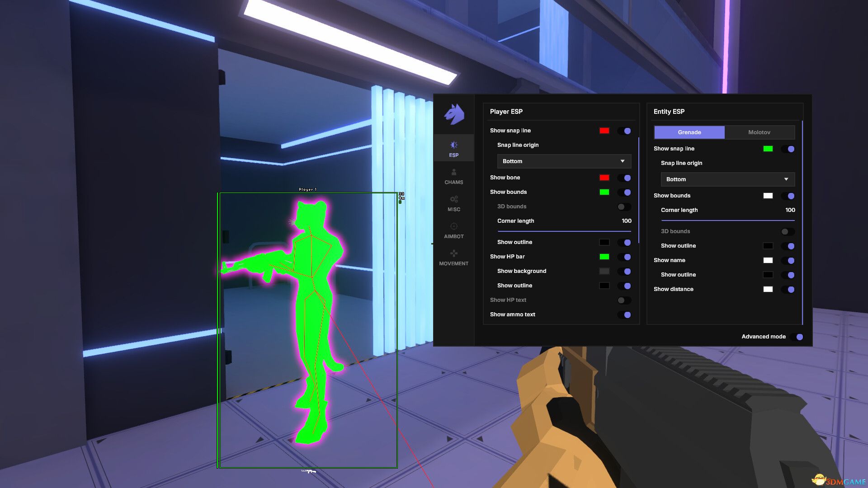Enable the Player ESP 3D bounds toggle
The height and width of the screenshot is (488, 868).
[x=624, y=206]
